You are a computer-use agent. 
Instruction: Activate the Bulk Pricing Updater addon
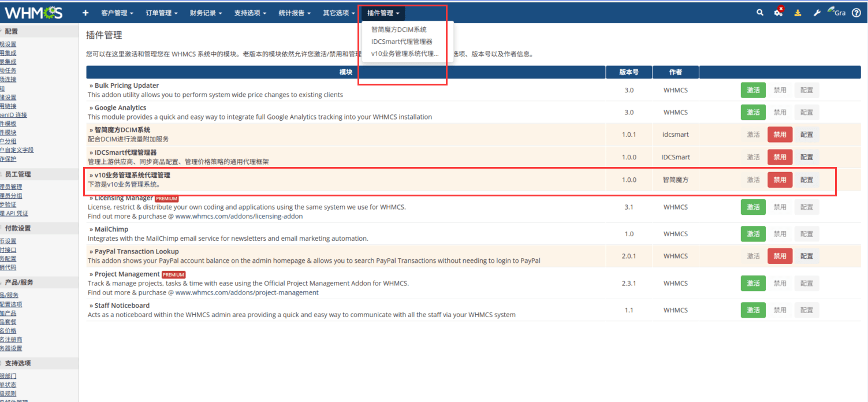753,90
